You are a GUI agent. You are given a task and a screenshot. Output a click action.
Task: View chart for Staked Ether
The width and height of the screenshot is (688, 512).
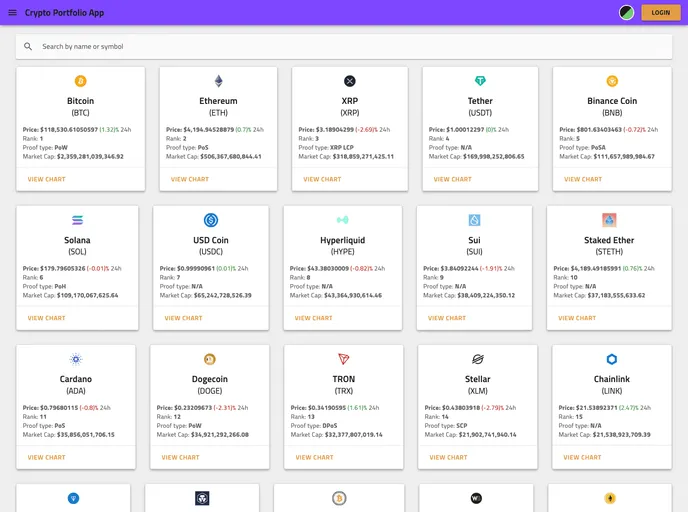point(577,318)
